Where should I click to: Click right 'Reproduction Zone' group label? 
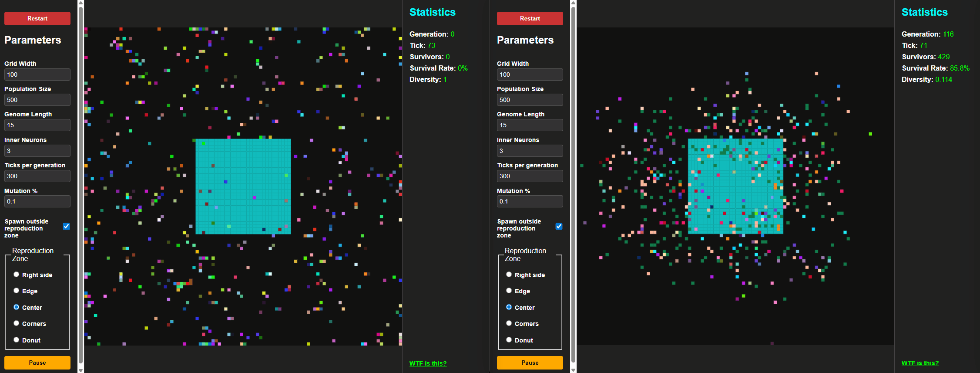pyautogui.click(x=525, y=254)
